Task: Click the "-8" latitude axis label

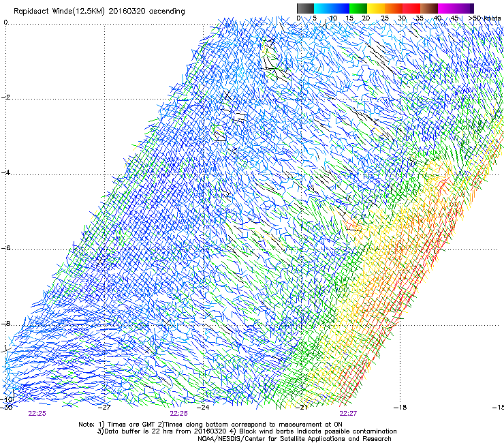Action: [5, 324]
